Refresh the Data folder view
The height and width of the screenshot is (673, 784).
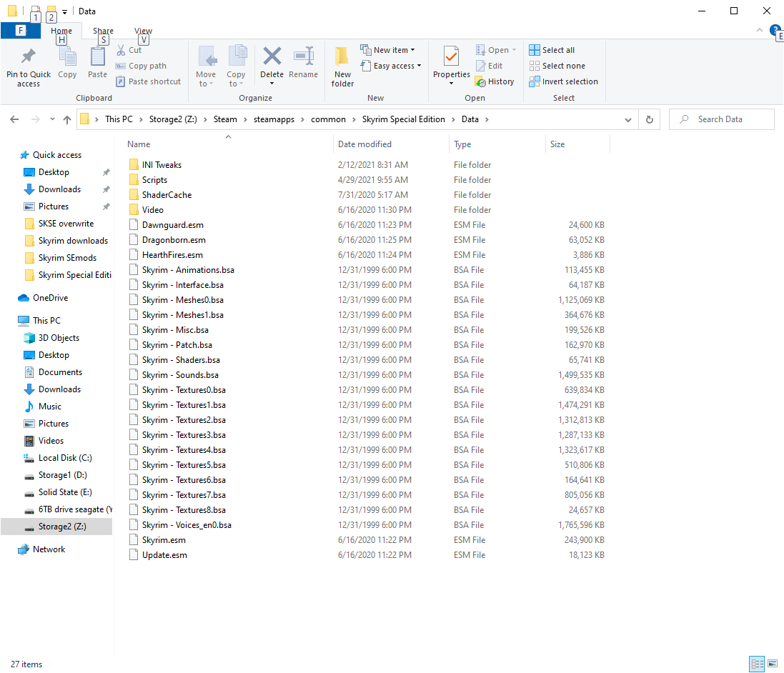(x=649, y=119)
